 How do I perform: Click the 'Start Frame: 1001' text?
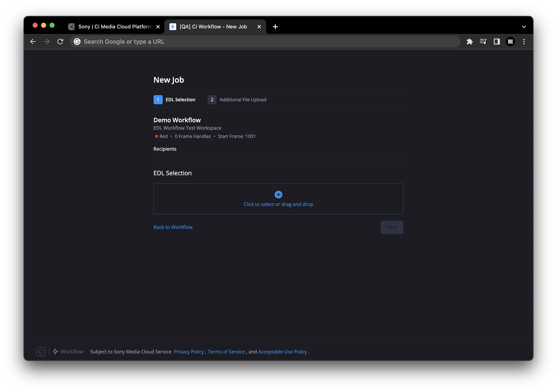click(x=237, y=136)
